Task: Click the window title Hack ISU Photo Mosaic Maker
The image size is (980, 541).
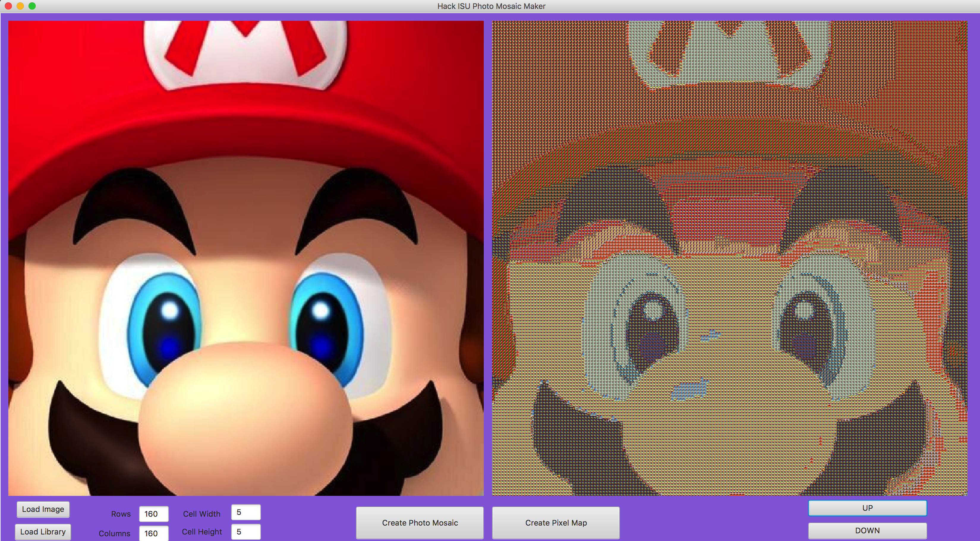Action: point(491,6)
